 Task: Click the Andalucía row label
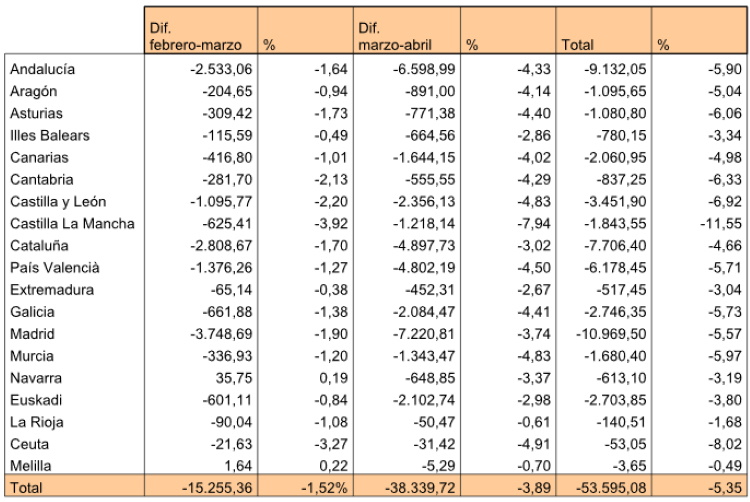(42, 69)
